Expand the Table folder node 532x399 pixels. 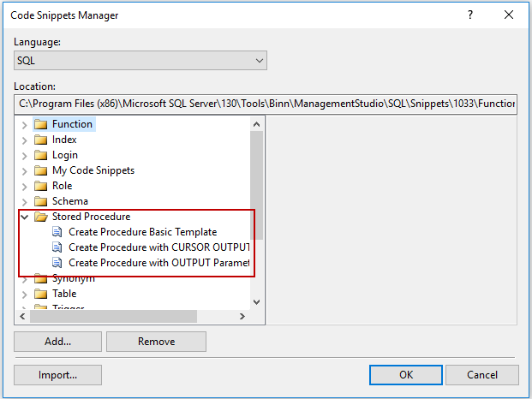pyautogui.click(x=24, y=294)
